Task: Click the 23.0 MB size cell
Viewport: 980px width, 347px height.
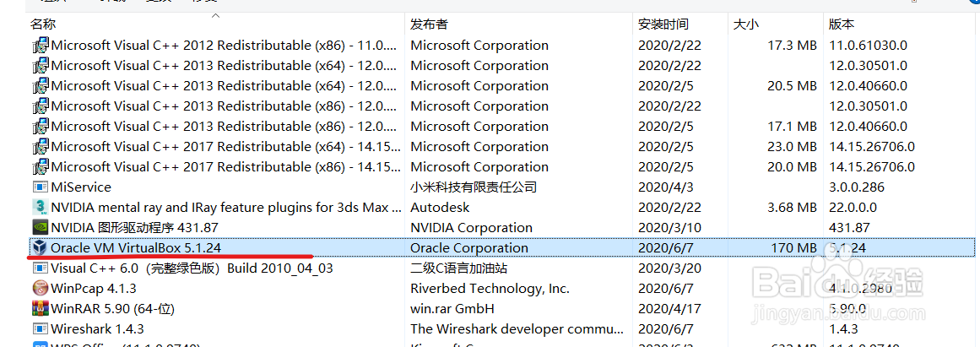Action: click(x=792, y=147)
